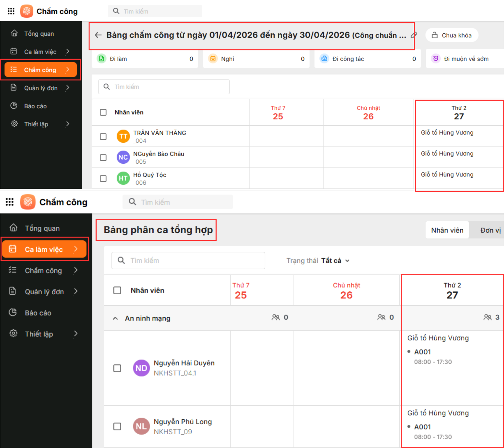This screenshot has width=504, height=448.
Task: Click the Đi muộn về sớm clock icon
Action: [435, 59]
